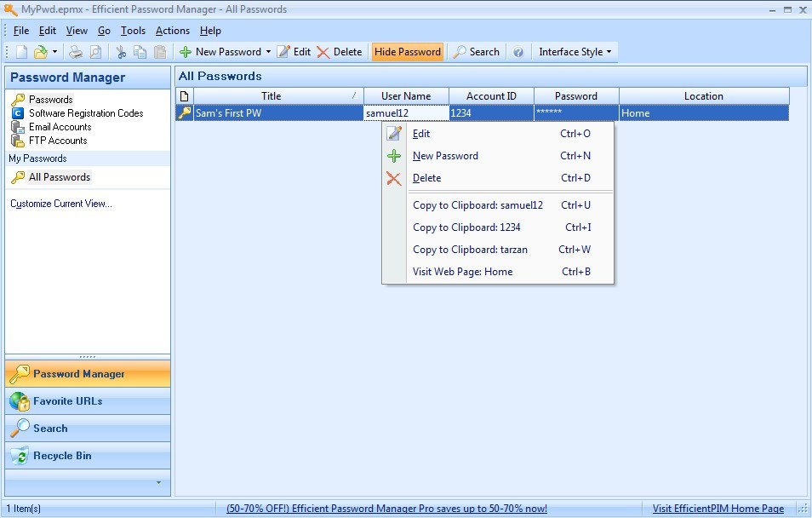Sort by the User Name column header
The image size is (812, 518).
coord(406,96)
